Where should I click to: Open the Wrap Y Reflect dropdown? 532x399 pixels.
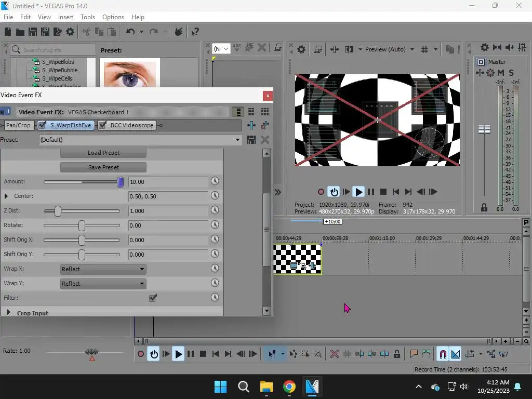103,284
